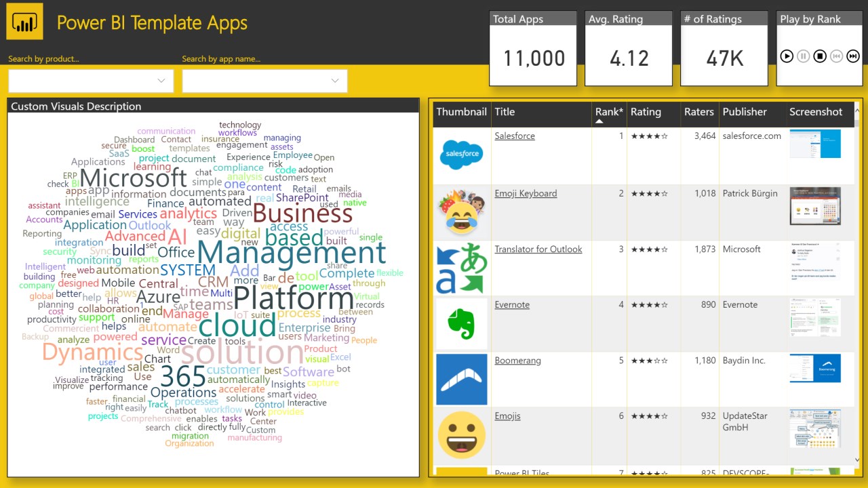868x488 pixels.
Task: Click publisher Baydin Inc.
Action: click(744, 361)
